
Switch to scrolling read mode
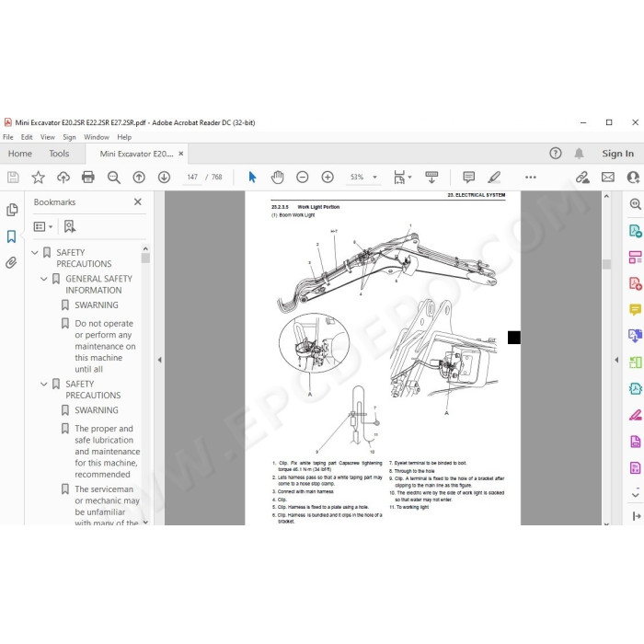pos(431,177)
